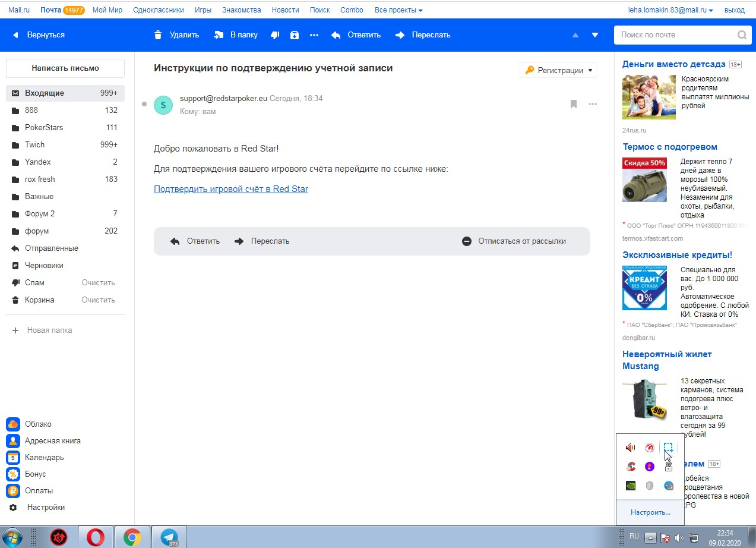Click Настроить… in the tray popup

[650, 512]
